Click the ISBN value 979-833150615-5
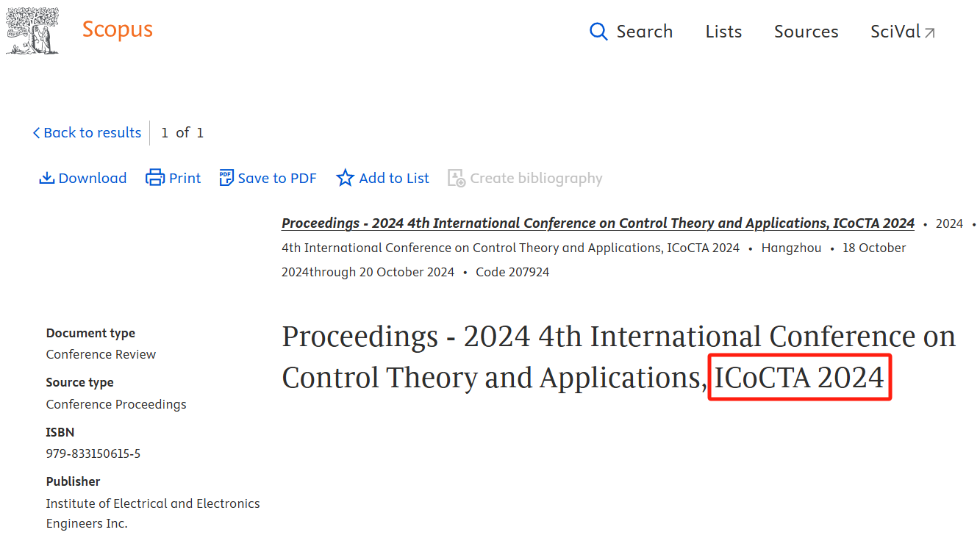Viewport: 980px width, 549px height. 93,453
